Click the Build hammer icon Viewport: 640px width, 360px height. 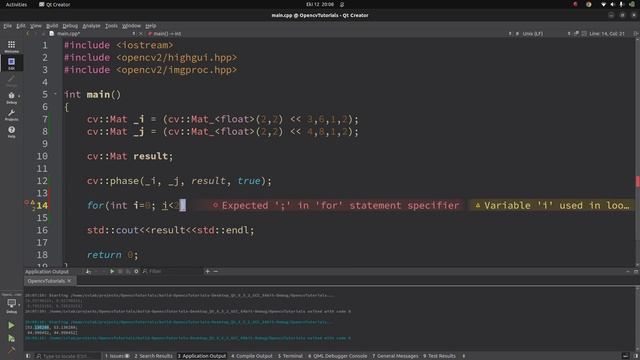pos(11,350)
